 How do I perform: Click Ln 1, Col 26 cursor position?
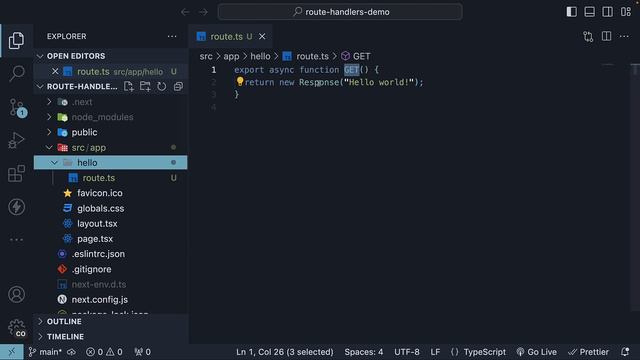tap(284, 352)
